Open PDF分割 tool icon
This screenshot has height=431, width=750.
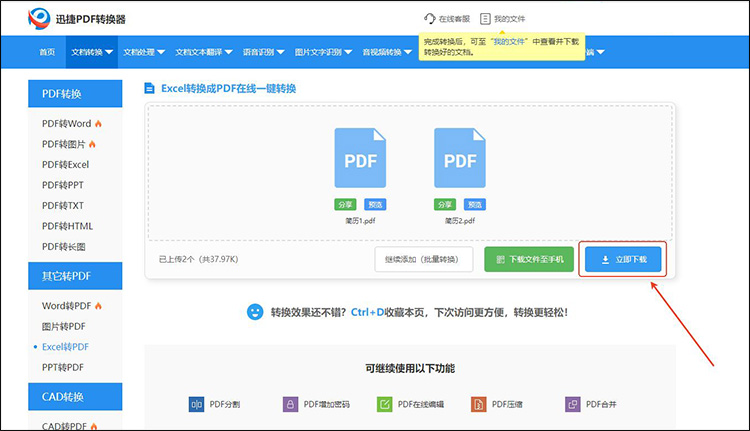pos(196,404)
